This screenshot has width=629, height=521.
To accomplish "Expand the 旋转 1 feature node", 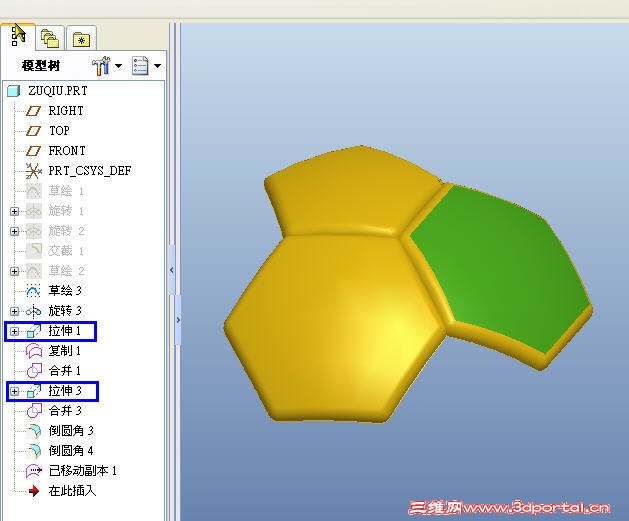I will [14, 211].
